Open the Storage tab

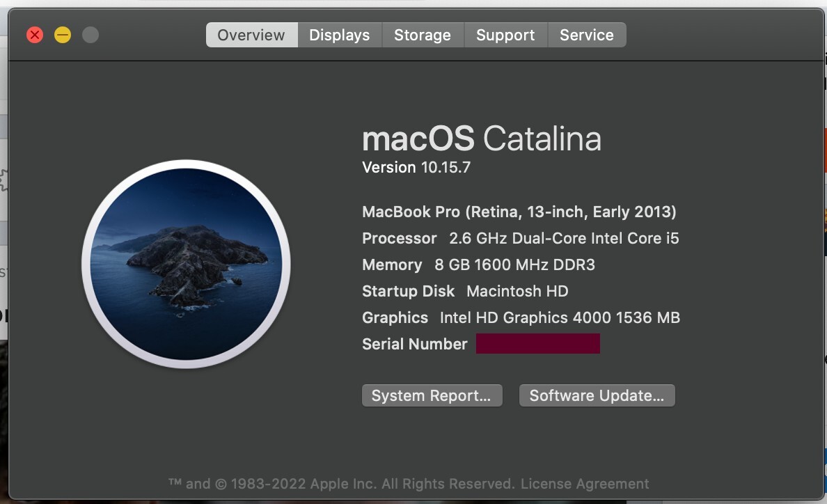[x=422, y=35]
